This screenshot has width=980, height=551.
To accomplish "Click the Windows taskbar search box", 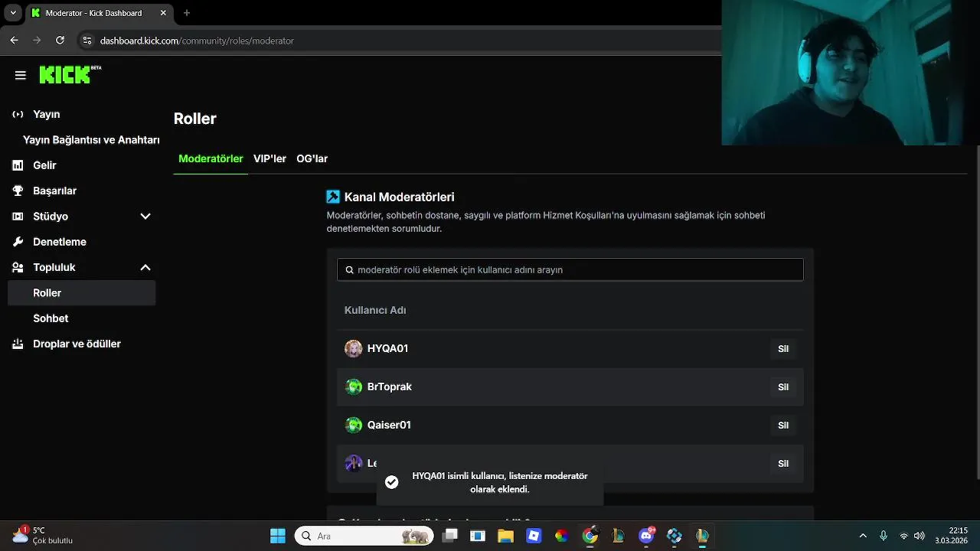I will (x=364, y=536).
